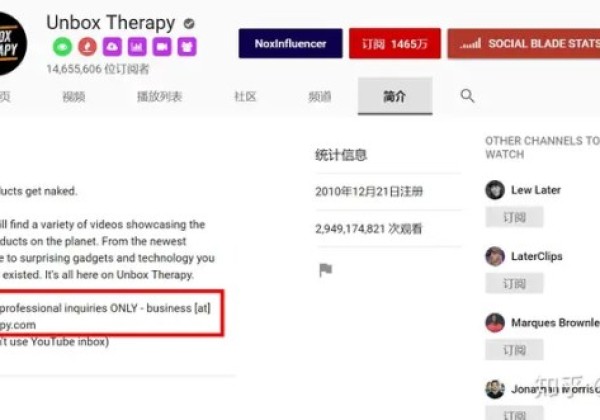Click the red flame icon badge
The width and height of the screenshot is (600, 420).
coord(88,47)
